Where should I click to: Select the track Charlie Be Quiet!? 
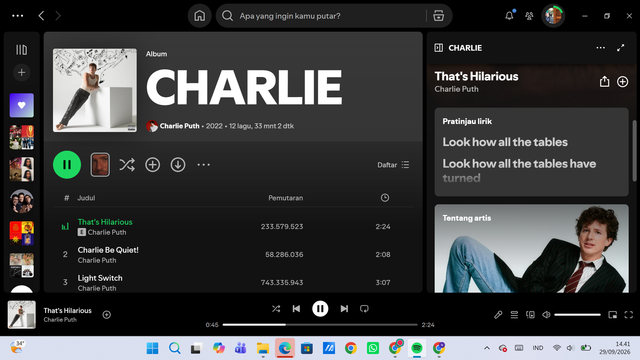point(108,250)
